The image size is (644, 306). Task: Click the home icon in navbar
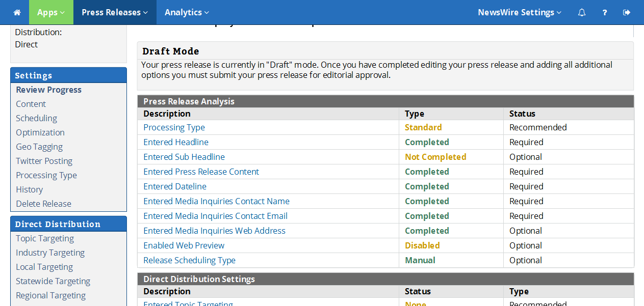17,12
